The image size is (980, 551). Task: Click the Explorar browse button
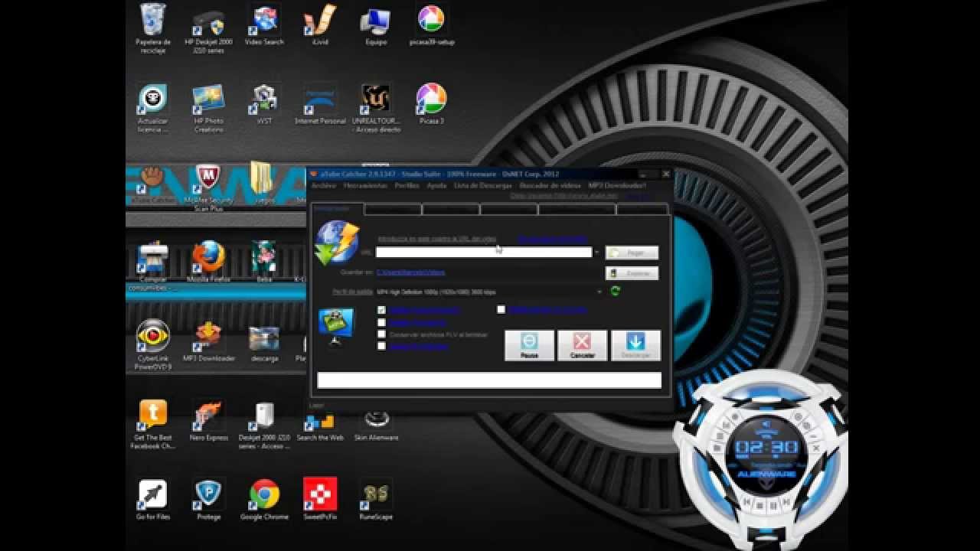[632, 273]
